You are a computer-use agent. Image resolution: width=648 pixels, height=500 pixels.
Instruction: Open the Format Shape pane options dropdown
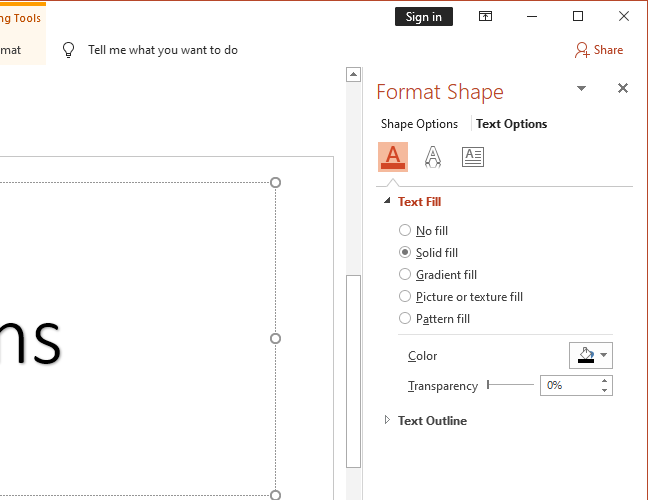pyautogui.click(x=581, y=88)
